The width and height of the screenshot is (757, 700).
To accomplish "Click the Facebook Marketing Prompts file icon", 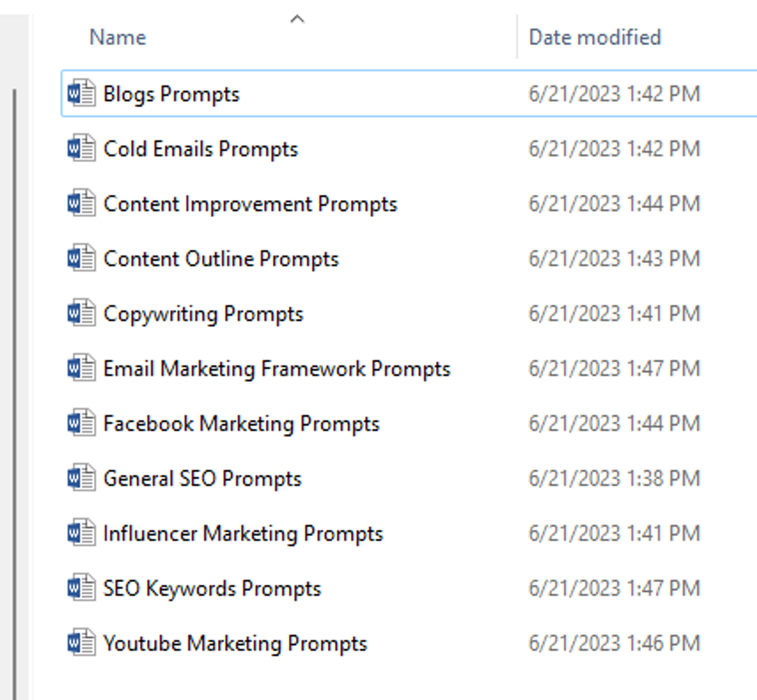I will 81,423.
